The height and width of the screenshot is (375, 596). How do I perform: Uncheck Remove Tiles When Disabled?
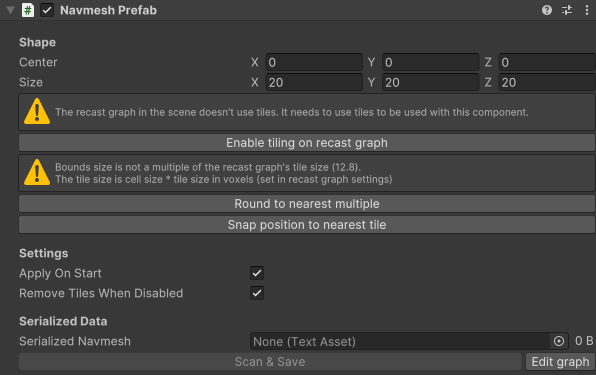[x=257, y=293]
